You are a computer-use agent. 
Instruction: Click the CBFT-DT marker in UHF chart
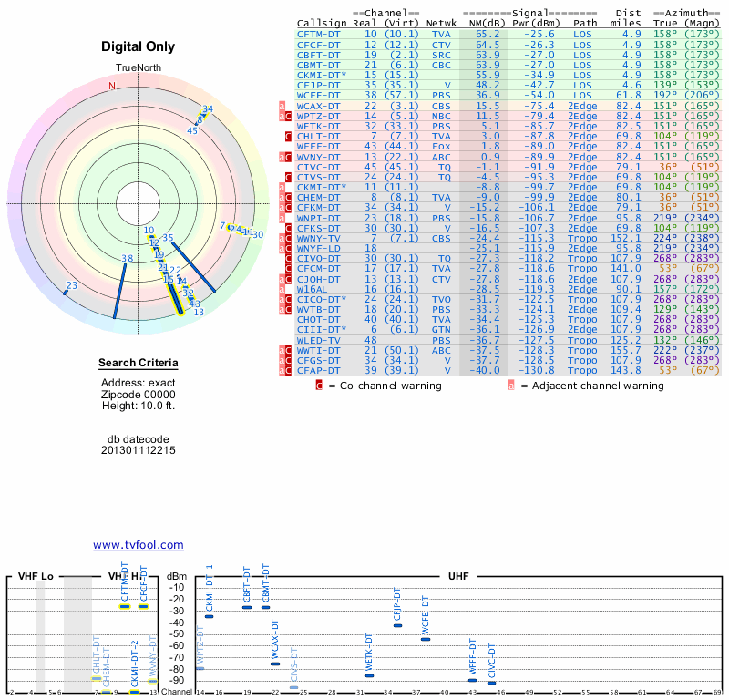pos(247,607)
